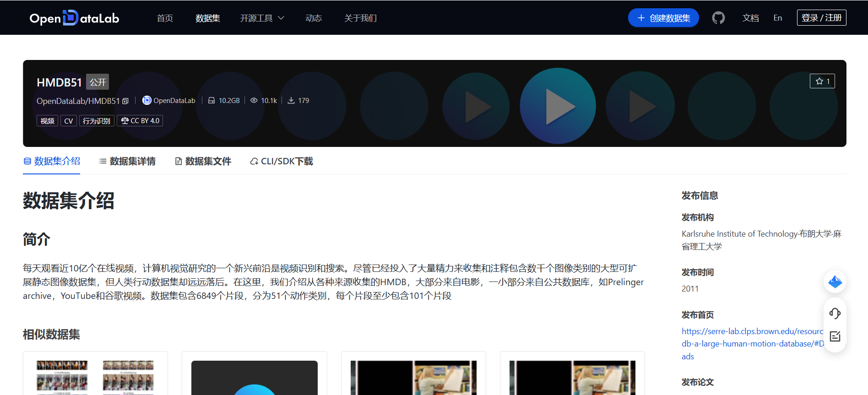Click the OpenDataLab/HMDB51 path text
The image size is (868, 395).
78,101
